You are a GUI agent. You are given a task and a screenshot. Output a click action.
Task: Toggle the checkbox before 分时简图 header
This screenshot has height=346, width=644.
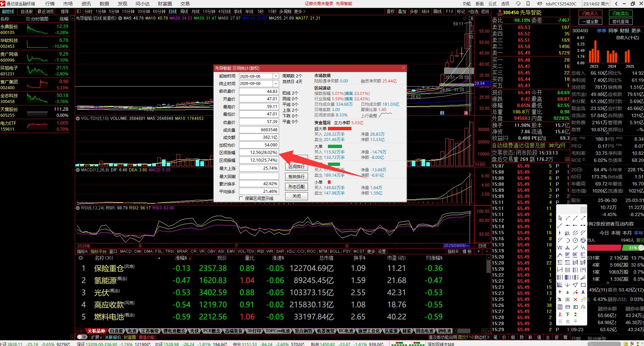28,19
